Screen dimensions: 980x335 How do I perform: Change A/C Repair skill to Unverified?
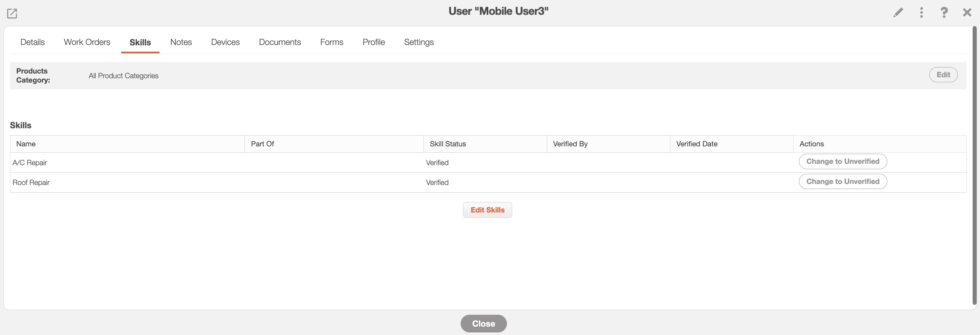(x=842, y=161)
